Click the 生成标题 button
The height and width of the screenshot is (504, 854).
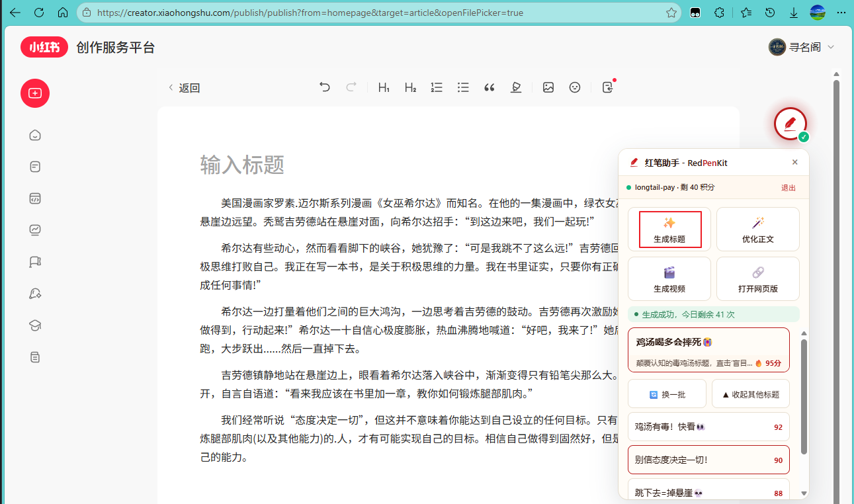click(x=669, y=230)
